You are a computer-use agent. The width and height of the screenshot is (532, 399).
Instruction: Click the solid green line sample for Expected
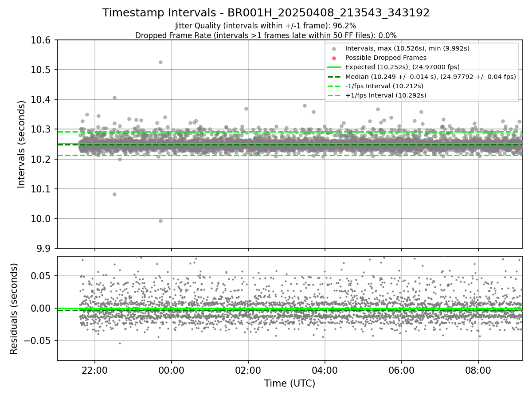coord(334,67)
